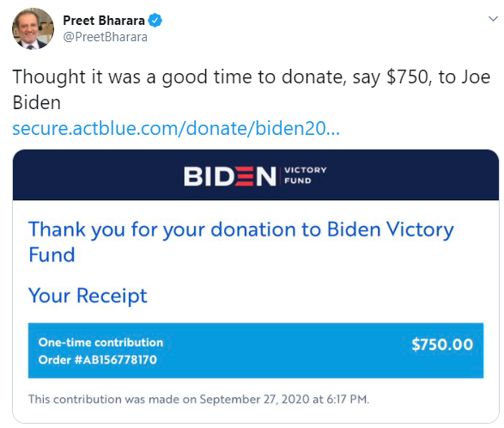The image size is (504, 428).
Task: Click the Your Receipt heading
Action: coord(88,296)
